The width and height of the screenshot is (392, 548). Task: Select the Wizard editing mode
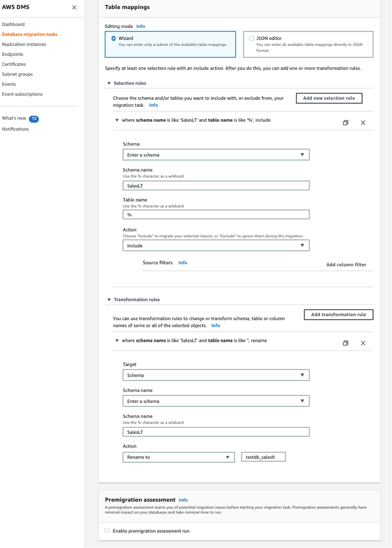114,38
